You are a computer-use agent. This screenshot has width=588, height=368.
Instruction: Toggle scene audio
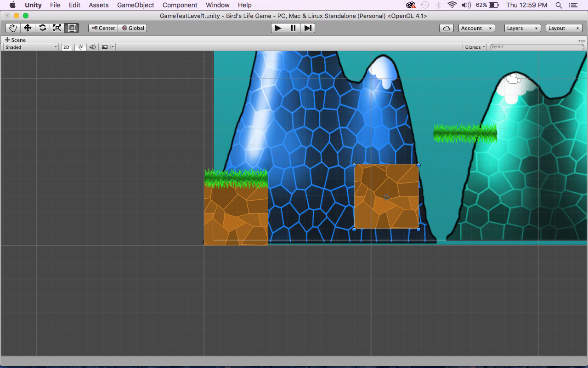92,46
